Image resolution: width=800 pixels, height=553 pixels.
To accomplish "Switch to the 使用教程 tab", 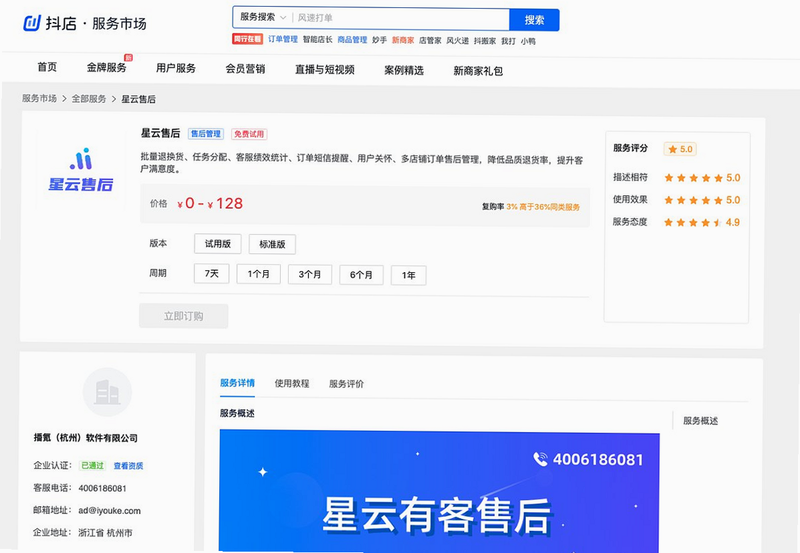I will point(292,384).
